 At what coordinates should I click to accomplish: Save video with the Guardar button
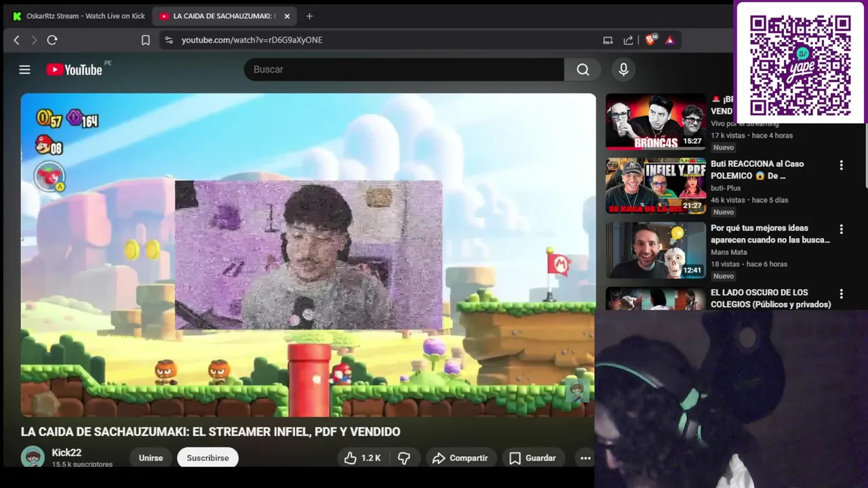click(532, 458)
